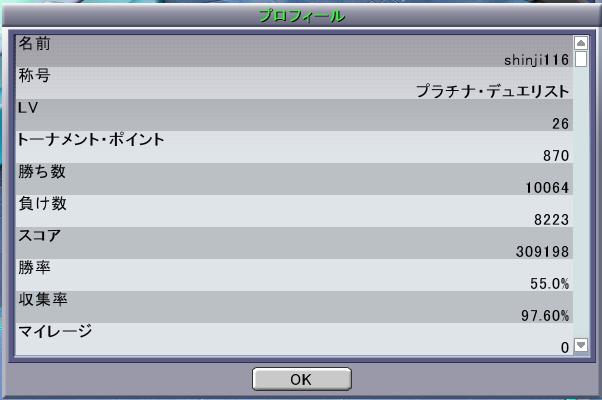Select the 称号 row
The image size is (602, 400).
(294, 83)
